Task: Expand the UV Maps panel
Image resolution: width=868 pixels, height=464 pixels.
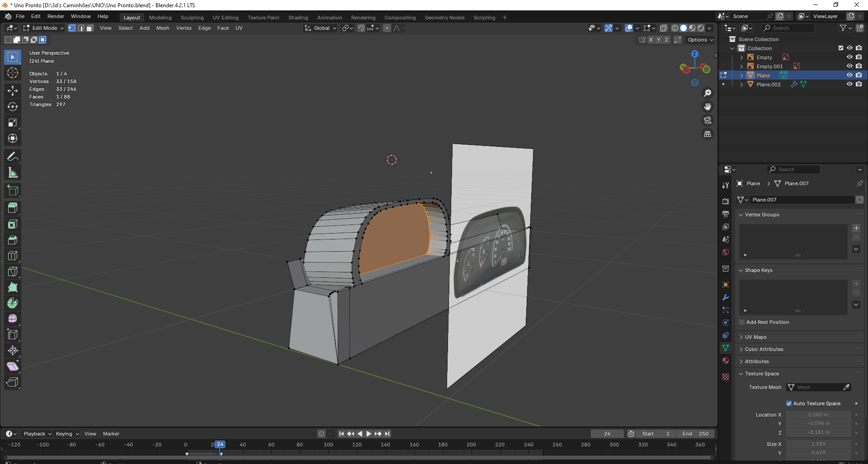Action: click(x=755, y=337)
